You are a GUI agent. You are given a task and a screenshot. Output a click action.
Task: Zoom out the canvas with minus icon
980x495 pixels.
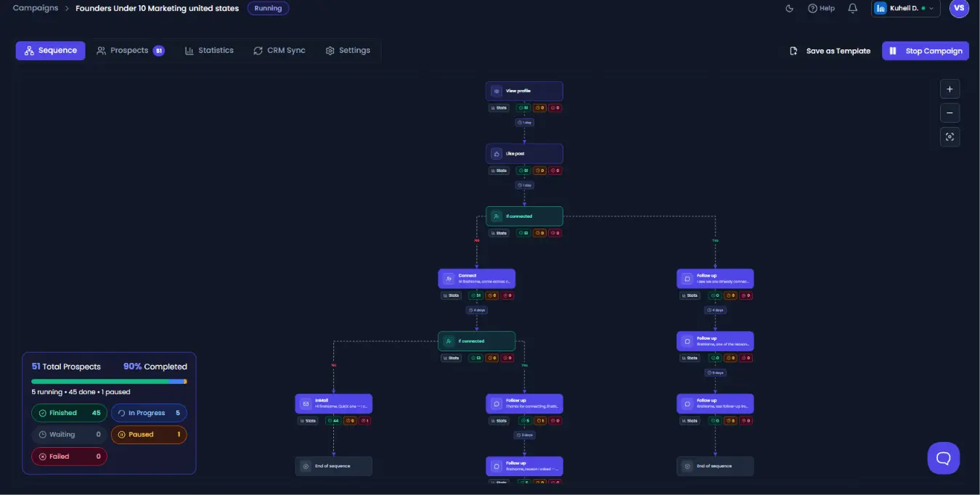click(950, 113)
